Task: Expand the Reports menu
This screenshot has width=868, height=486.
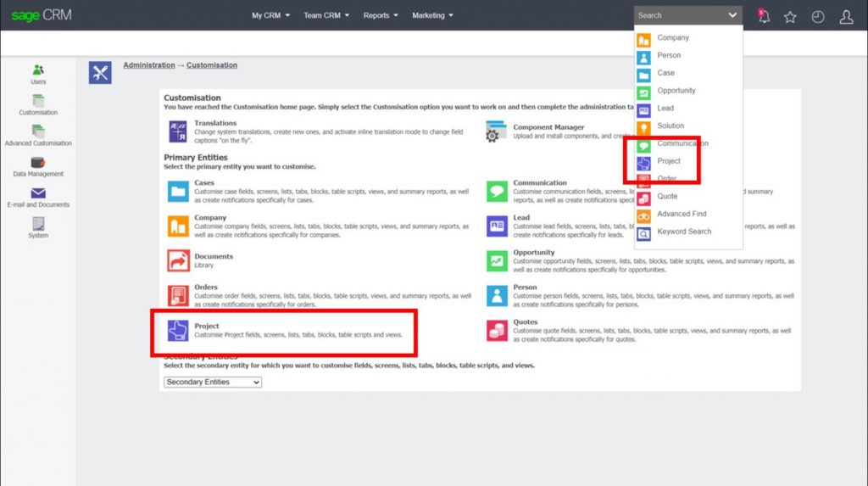Action: [381, 15]
